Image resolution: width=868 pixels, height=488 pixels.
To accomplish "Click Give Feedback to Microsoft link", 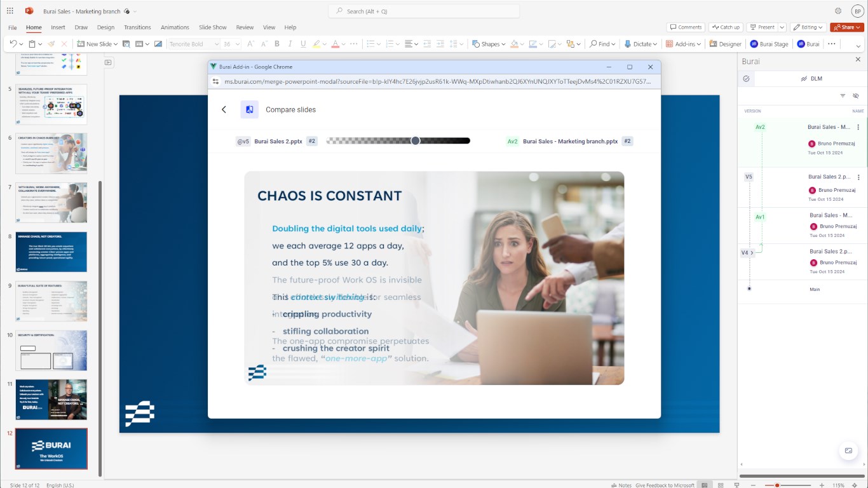I will [665, 485].
